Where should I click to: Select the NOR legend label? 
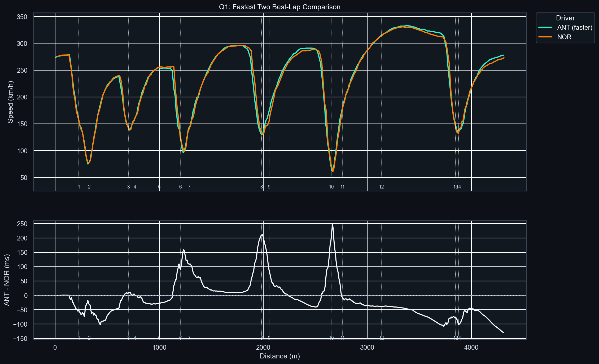point(564,37)
